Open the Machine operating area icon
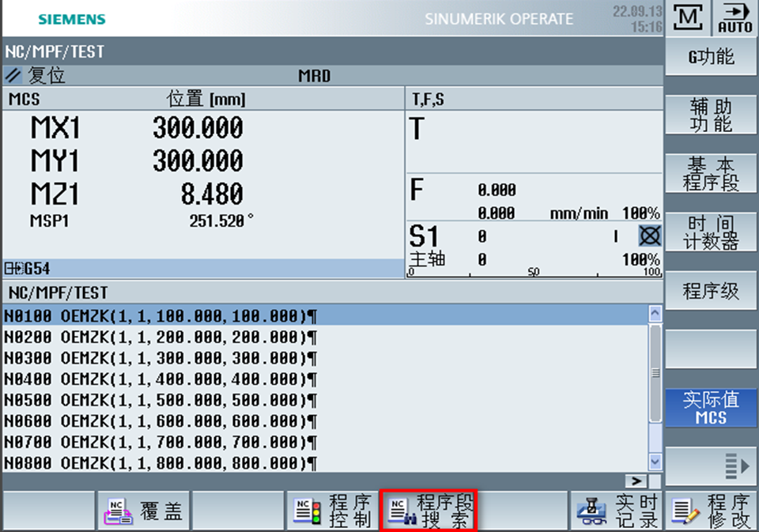 (688, 18)
